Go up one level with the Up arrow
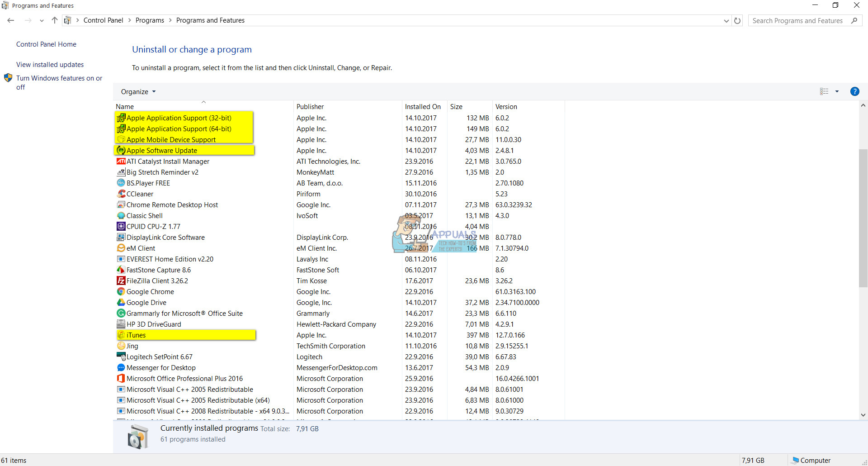Screen dimensions: 868x466 tap(55, 20)
